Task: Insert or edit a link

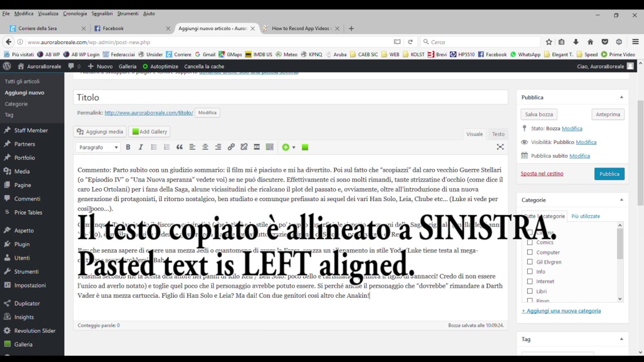Action: click(x=231, y=147)
